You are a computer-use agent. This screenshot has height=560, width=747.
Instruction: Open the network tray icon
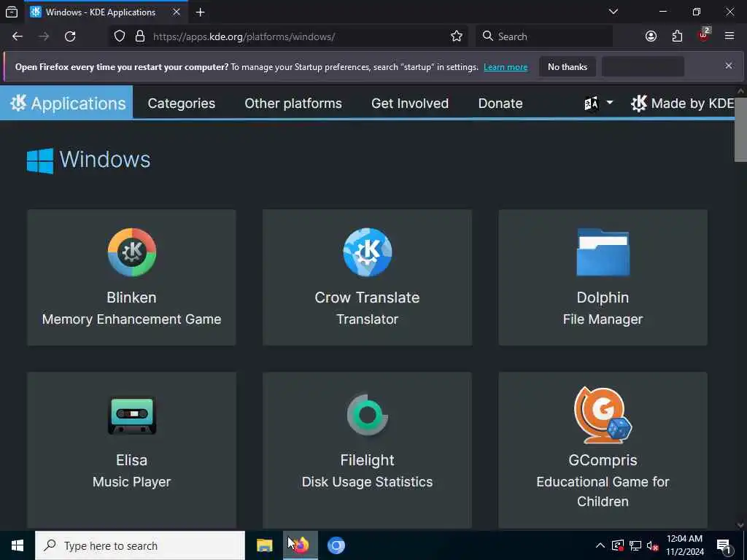click(635, 545)
